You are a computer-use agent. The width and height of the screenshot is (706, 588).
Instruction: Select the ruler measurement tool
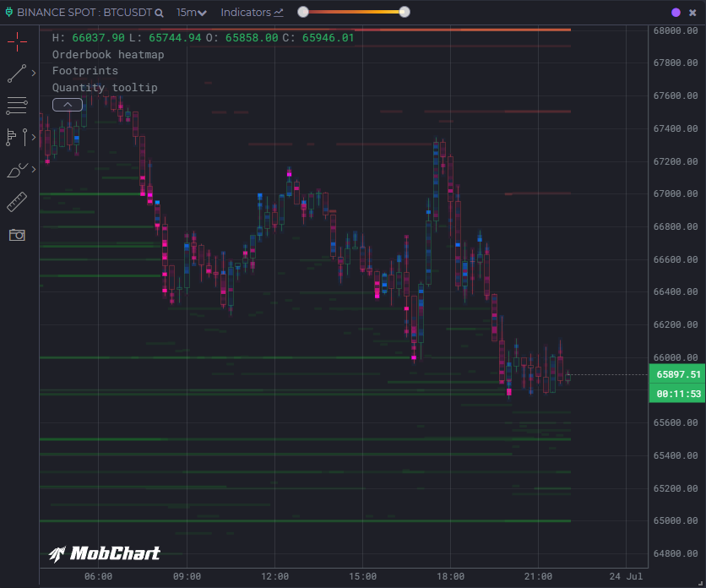point(17,202)
